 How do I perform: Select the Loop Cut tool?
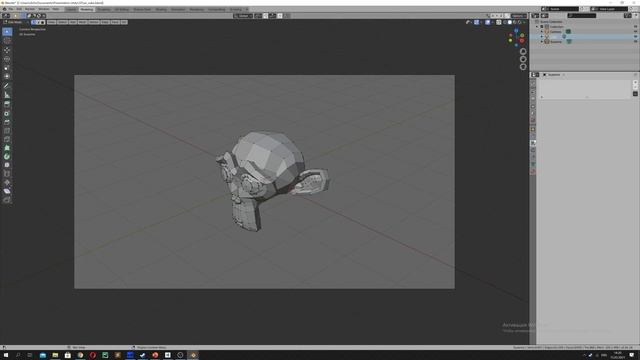7,139
